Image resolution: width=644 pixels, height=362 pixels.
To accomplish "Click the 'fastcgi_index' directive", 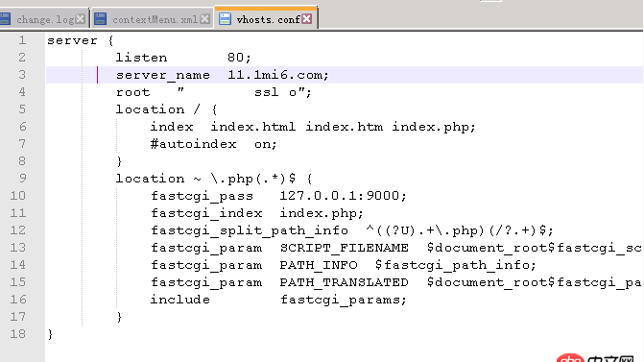I will point(206,213).
